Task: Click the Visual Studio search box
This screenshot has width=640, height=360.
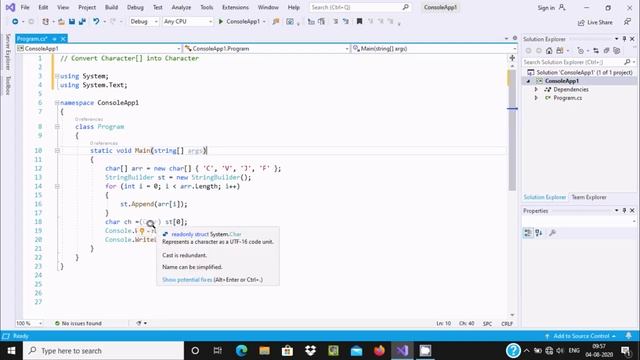Action: pos(360,7)
